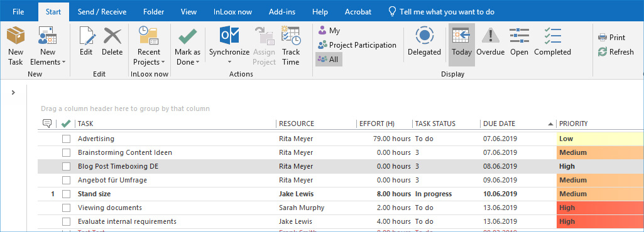Viewport: 644px width, 232px height.
Task: Select the Advertising task row
Action: point(341,139)
